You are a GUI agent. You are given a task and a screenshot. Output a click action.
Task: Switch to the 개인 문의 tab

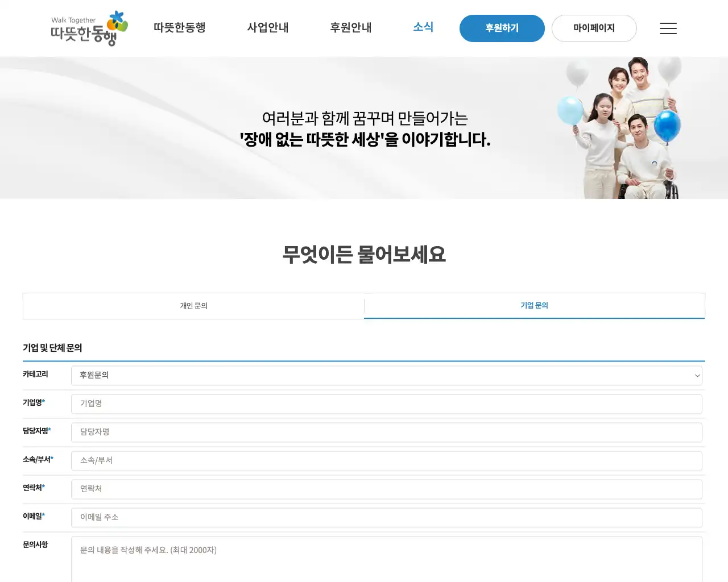[193, 306]
